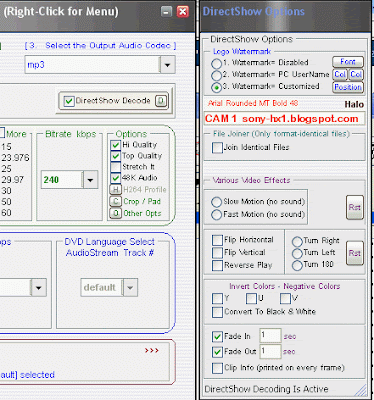The height and width of the screenshot is (400, 374).
Task: Grab the DirectShow Options window resize grip
Action: tap(361, 390)
